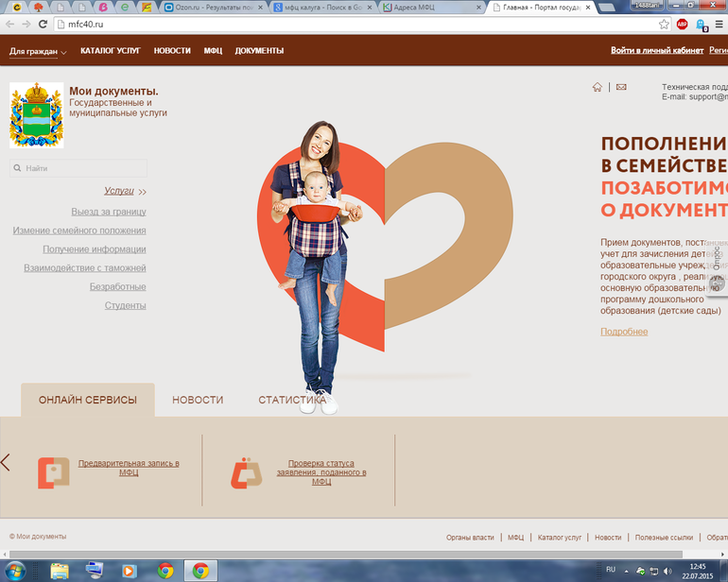Screen dimensions: 728x582
Task: Click the envelope mail icon
Action: 621,87
